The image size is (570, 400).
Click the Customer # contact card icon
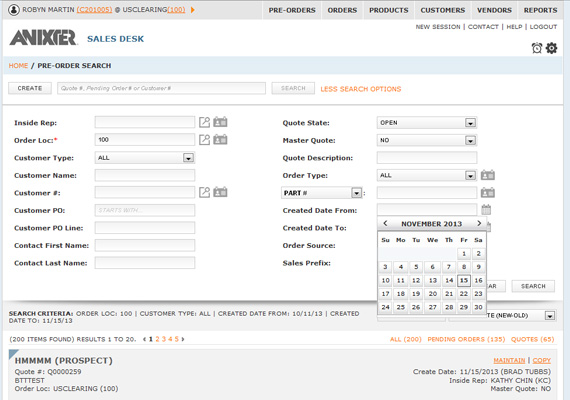(220, 192)
